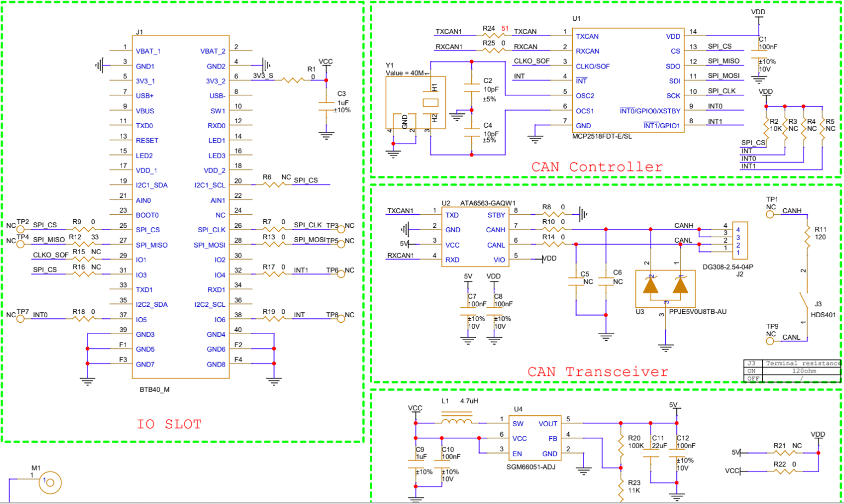Click the U3 TVS diode component
This screenshot has height=504, width=844.
[x=665, y=288]
